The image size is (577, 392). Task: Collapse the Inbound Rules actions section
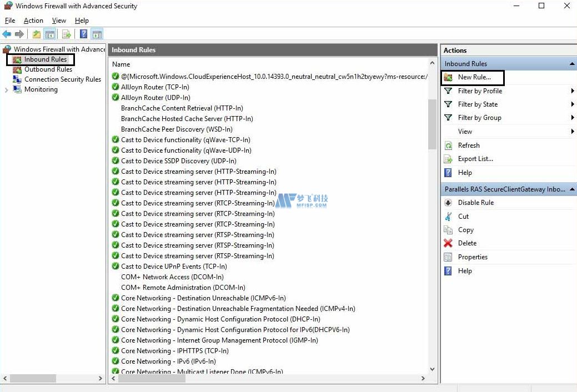click(572, 64)
